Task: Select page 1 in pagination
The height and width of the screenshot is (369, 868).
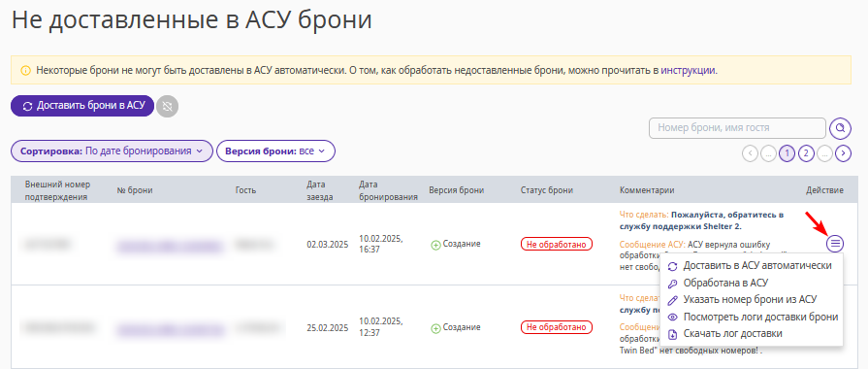Action: 787,152
